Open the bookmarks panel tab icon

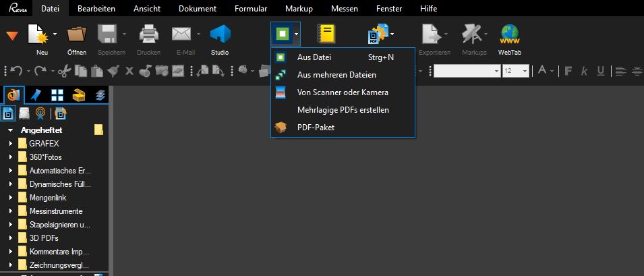36,94
